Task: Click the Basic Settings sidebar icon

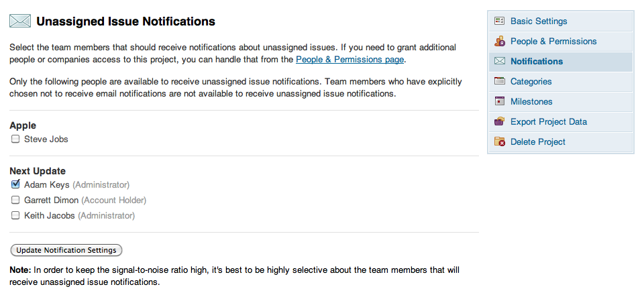Action: 499,21
